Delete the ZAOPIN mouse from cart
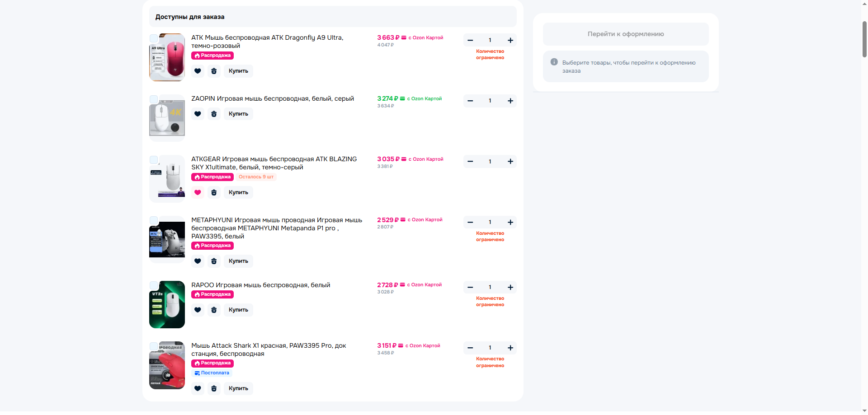 point(214,114)
